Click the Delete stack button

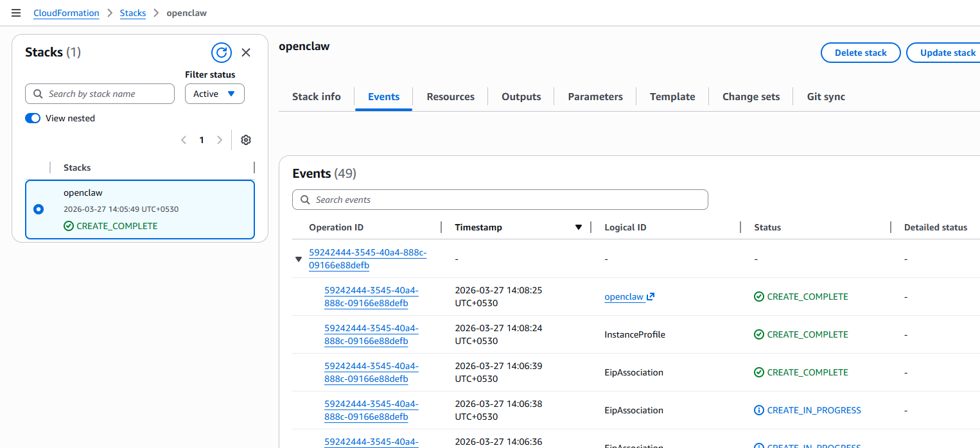(x=860, y=53)
